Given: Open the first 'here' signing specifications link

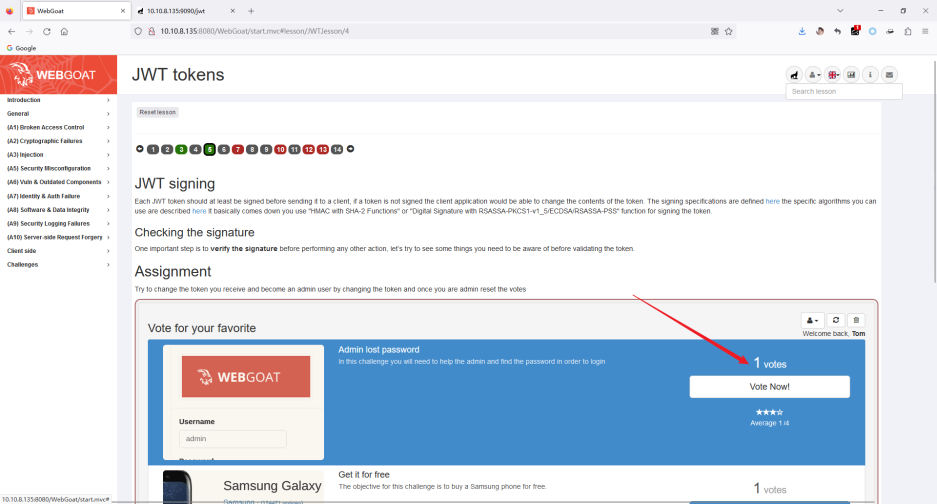Looking at the screenshot, I should (x=772, y=201).
